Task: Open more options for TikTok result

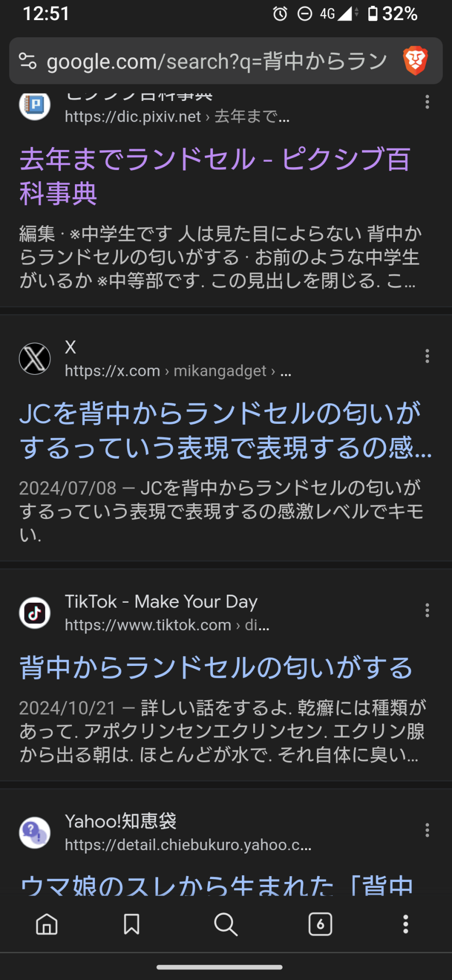Action: pos(427,610)
